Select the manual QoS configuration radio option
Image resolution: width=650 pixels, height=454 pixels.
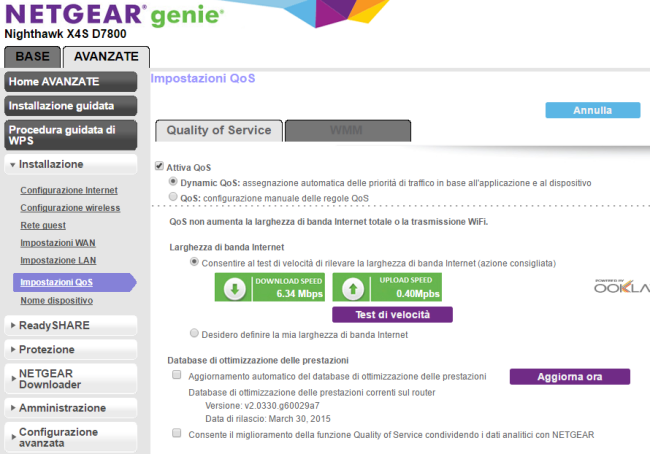tap(173, 197)
